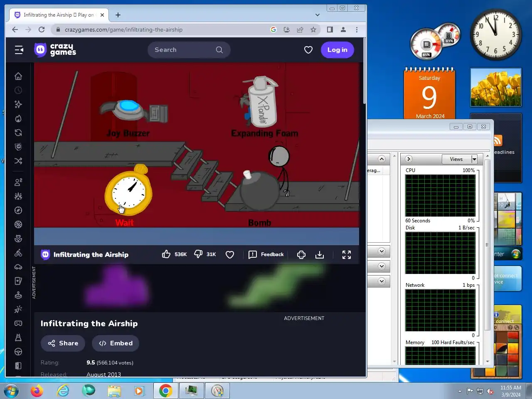532x399 pixels.
Task: Open a new Chrome tab
Action: point(118,15)
